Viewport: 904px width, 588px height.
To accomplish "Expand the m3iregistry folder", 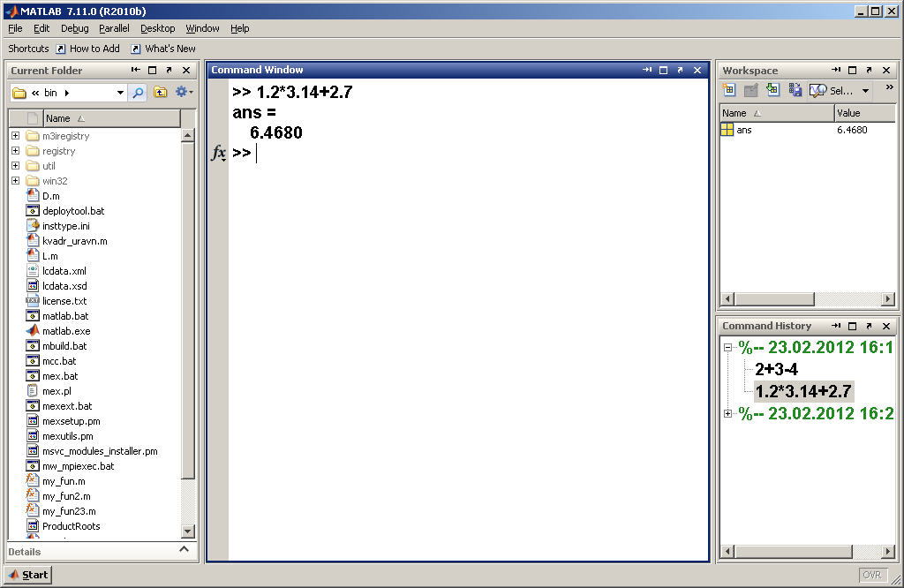I will pos(16,136).
